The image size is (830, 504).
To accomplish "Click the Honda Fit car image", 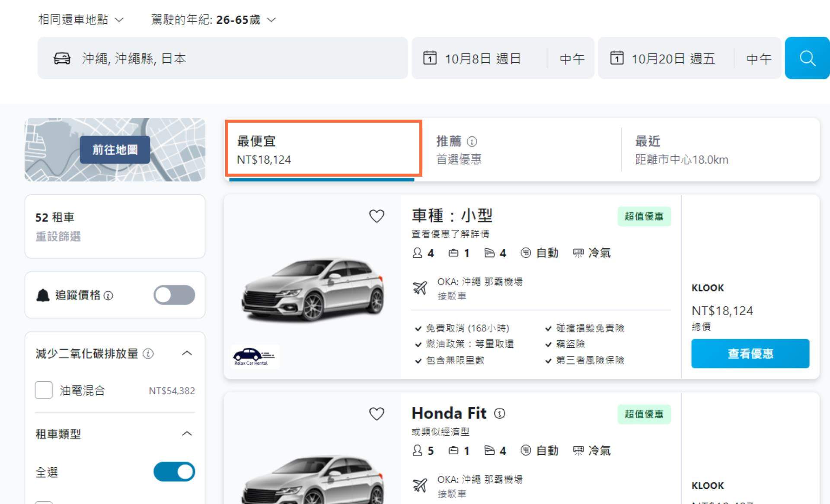I will click(x=313, y=479).
